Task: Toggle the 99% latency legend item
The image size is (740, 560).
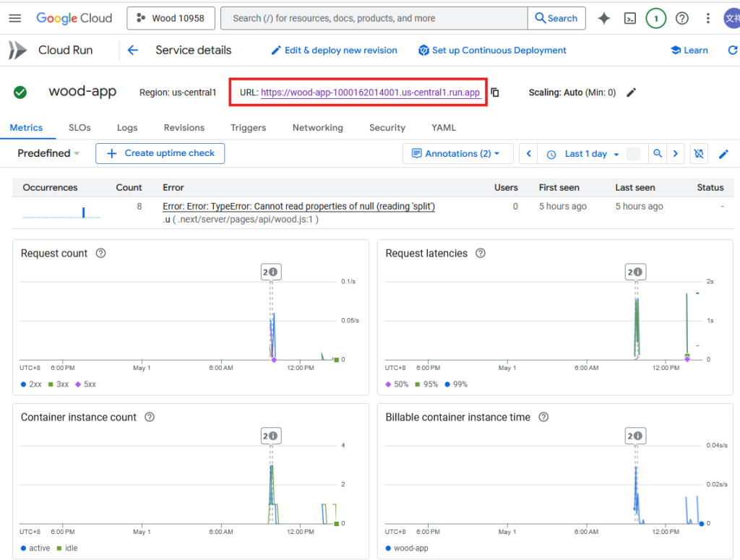Action: (x=456, y=384)
